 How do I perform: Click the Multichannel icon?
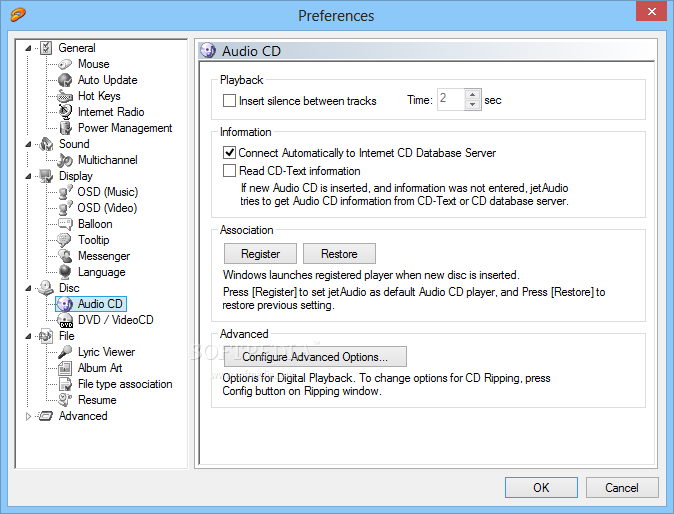click(65, 160)
